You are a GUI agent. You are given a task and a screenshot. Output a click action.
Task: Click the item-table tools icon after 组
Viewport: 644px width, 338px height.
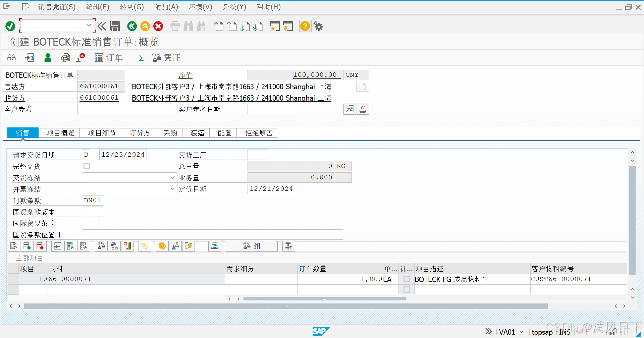pos(288,246)
